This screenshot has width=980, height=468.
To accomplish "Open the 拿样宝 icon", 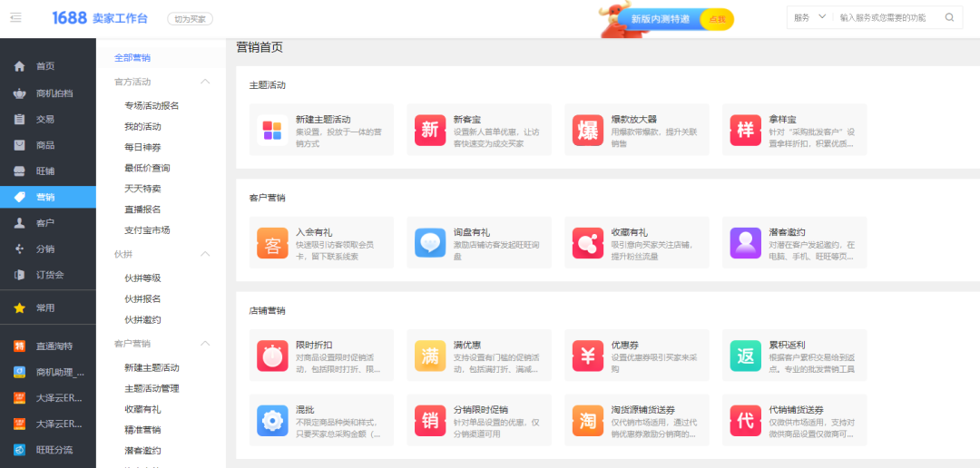I will pyautogui.click(x=746, y=130).
